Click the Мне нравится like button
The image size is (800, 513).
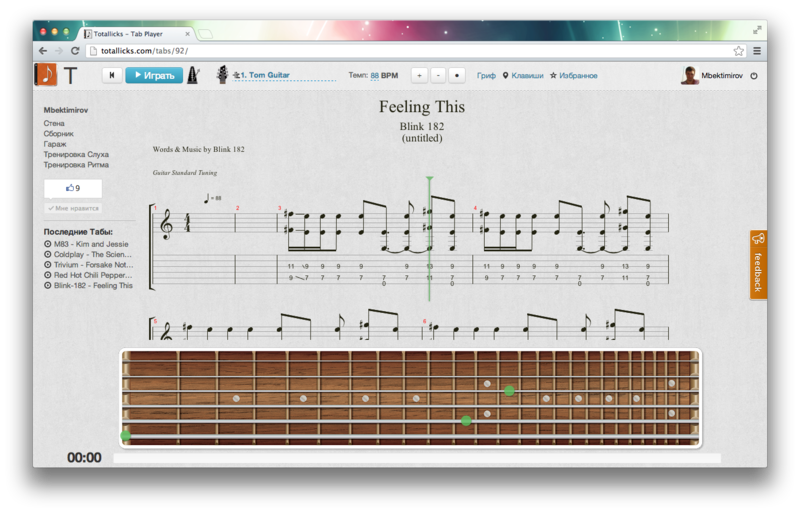click(x=73, y=208)
